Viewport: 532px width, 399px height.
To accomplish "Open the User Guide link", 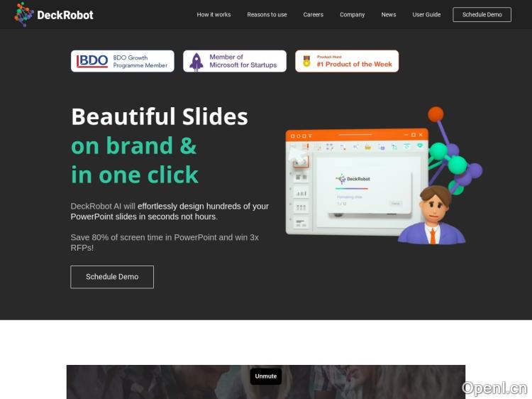I will click(426, 15).
